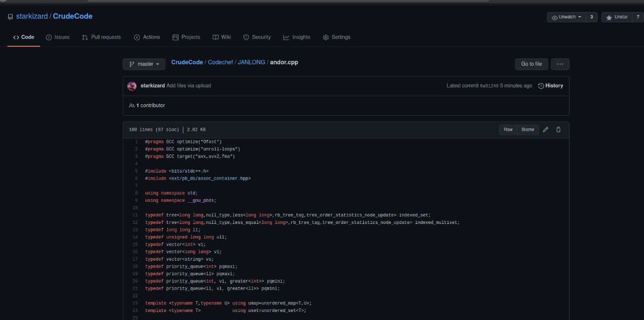644x320 pixels.
Task: Click the trash icon to delete andor.cpp
Action: point(558,129)
